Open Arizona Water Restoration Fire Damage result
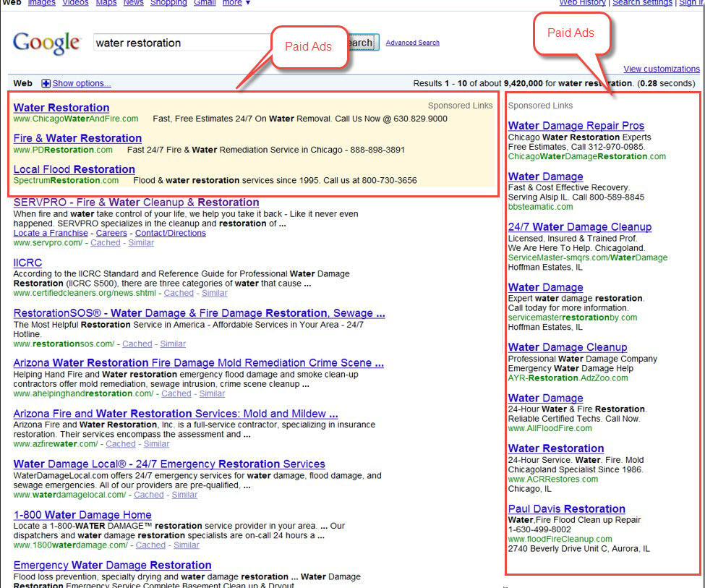The height and width of the screenshot is (588, 705). [x=198, y=362]
